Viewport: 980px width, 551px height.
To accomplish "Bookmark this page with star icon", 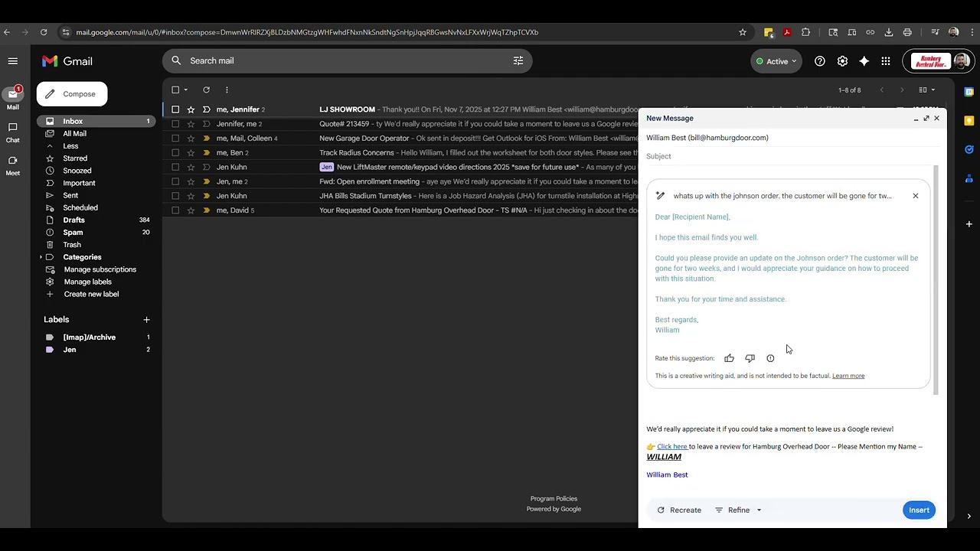I will 743,32.
